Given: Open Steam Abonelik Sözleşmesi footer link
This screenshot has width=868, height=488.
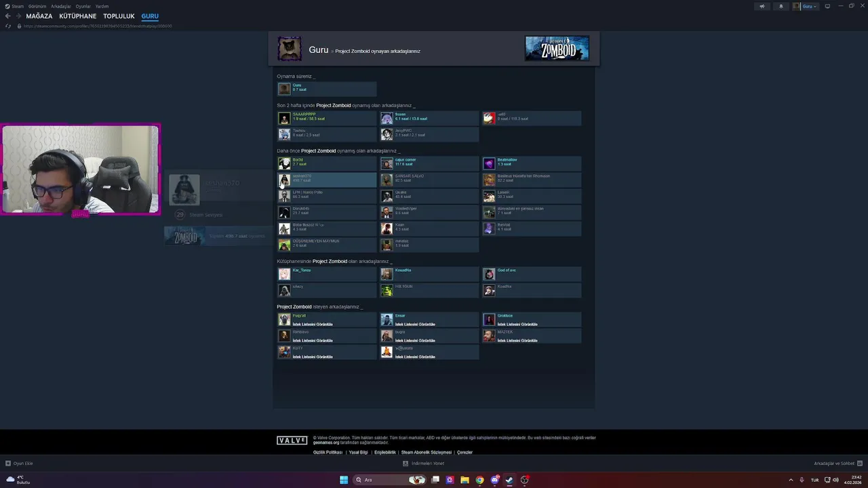Looking at the screenshot, I should click(x=426, y=452).
